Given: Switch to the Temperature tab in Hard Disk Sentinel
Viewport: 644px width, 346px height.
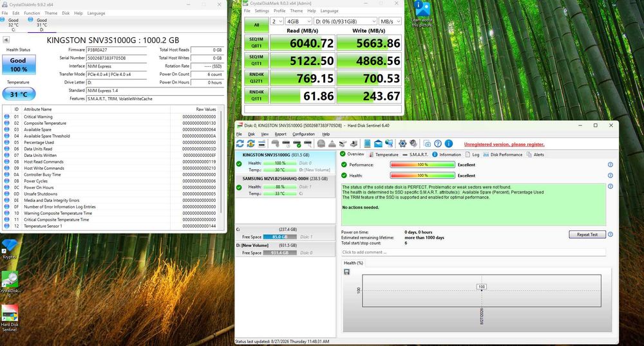Looking at the screenshot, I should [x=384, y=154].
